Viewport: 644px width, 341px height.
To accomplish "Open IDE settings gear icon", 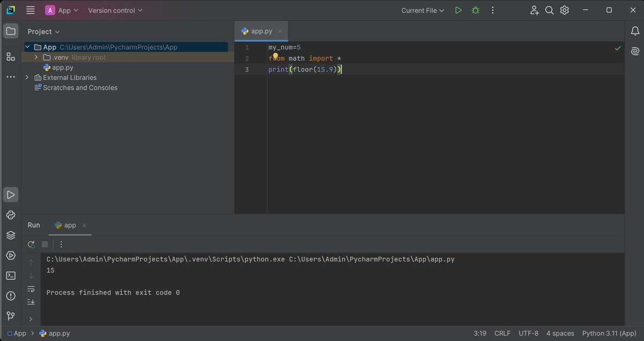I will point(565,10).
